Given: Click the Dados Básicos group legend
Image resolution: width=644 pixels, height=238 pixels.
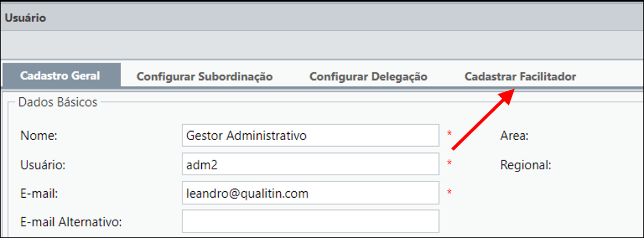Looking at the screenshot, I should pyautogui.click(x=58, y=102).
